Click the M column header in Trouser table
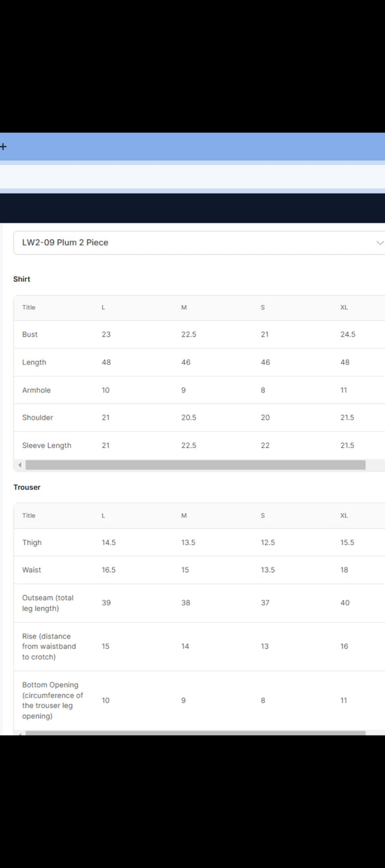The image size is (385, 868). point(184,515)
